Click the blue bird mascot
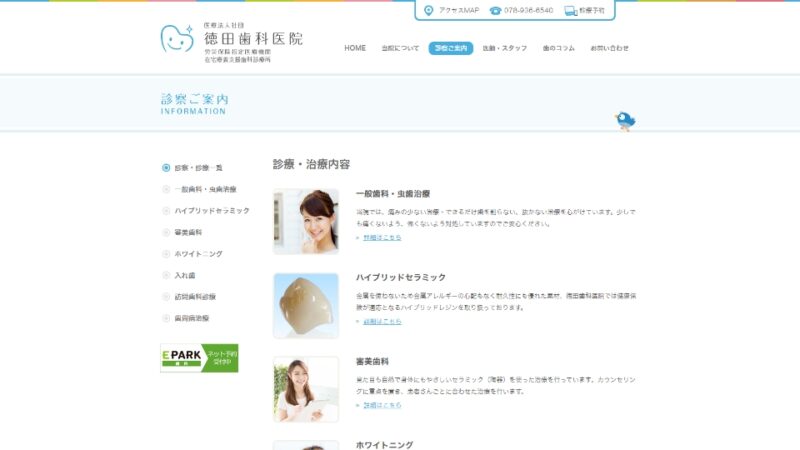The width and height of the screenshot is (800, 450). coord(625,121)
